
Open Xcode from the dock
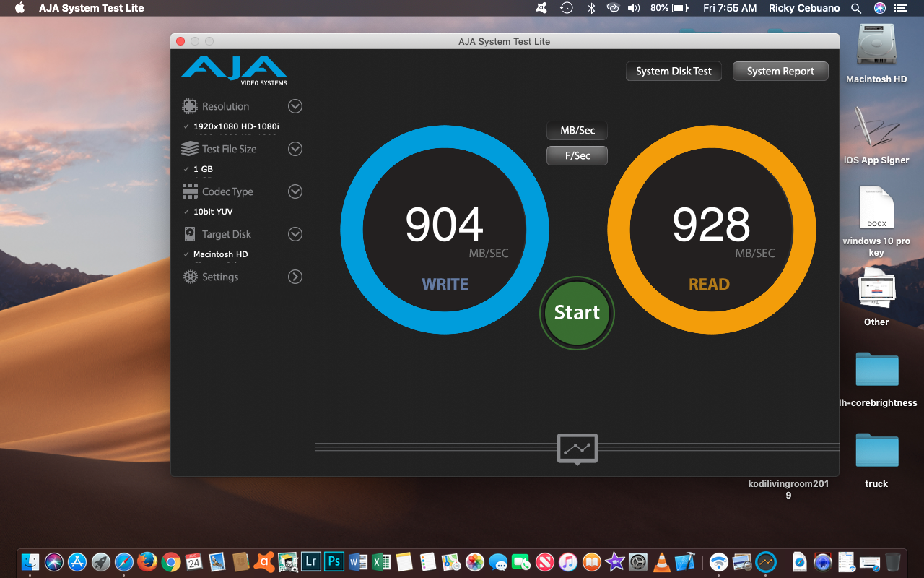click(x=684, y=561)
